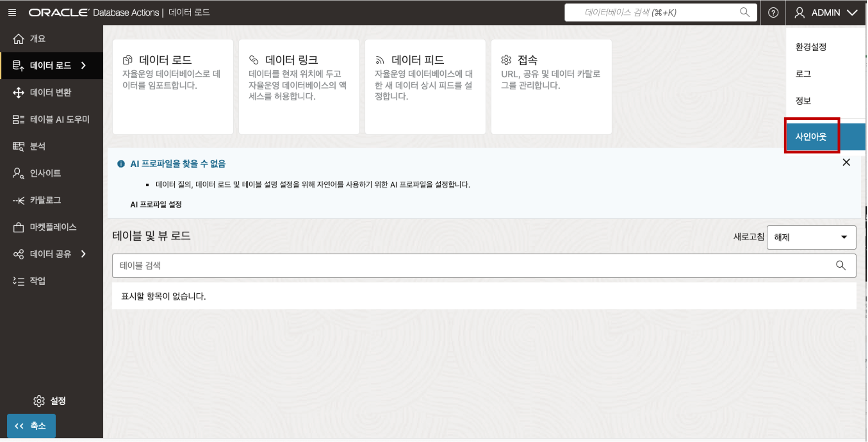The height and width of the screenshot is (442, 868).
Task: Click table search magnifier icon
Action: coord(840,266)
